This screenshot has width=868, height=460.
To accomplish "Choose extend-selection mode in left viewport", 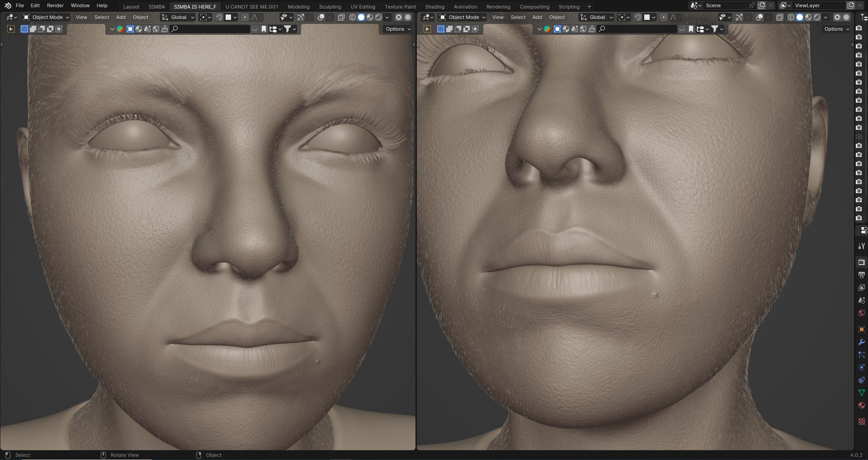I will [33, 29].
